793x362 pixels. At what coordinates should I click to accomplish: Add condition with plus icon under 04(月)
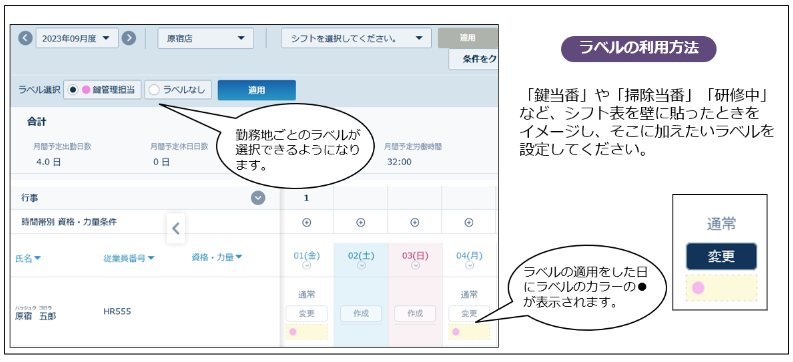469,222
